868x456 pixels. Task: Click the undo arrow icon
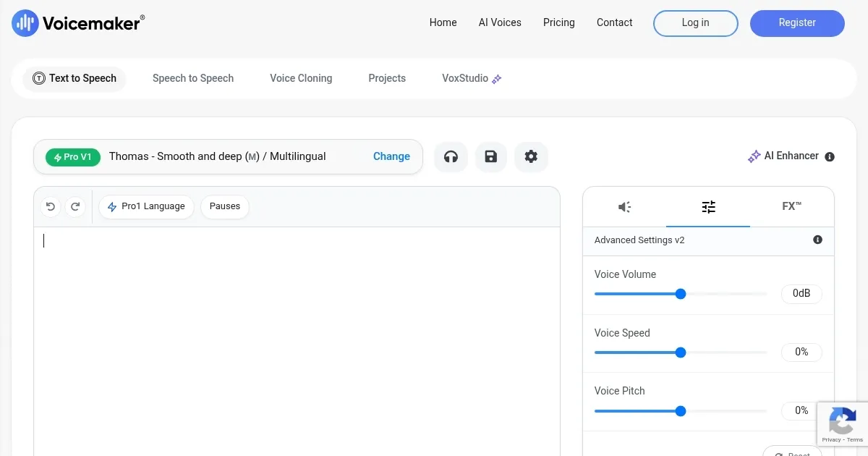click(50, 206)
